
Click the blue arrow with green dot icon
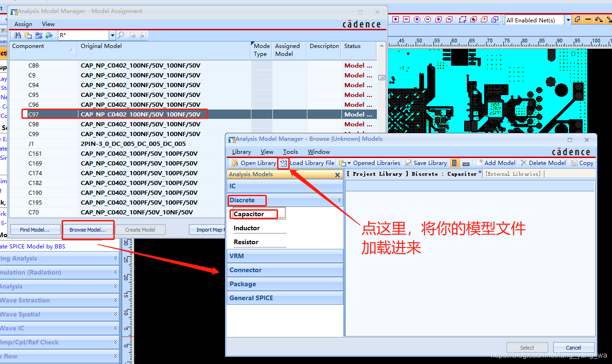tap(49, 35)
